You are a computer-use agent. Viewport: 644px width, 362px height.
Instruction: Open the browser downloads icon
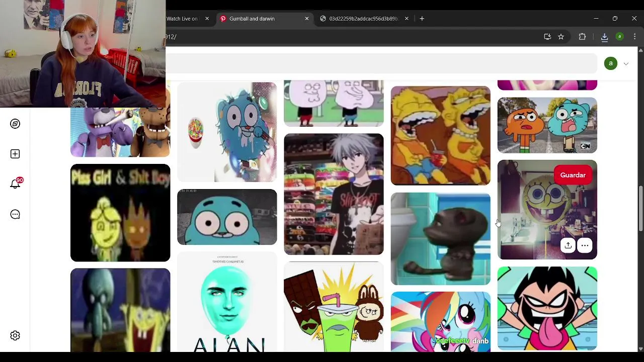tap(604, 37)
